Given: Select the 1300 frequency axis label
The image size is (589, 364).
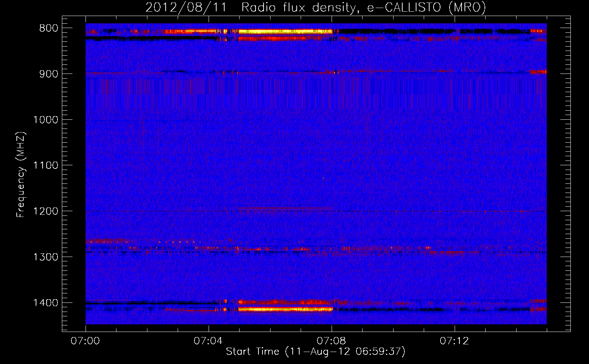Looking at the screenshot, I should pyautogui.click(x=46, y=257).
